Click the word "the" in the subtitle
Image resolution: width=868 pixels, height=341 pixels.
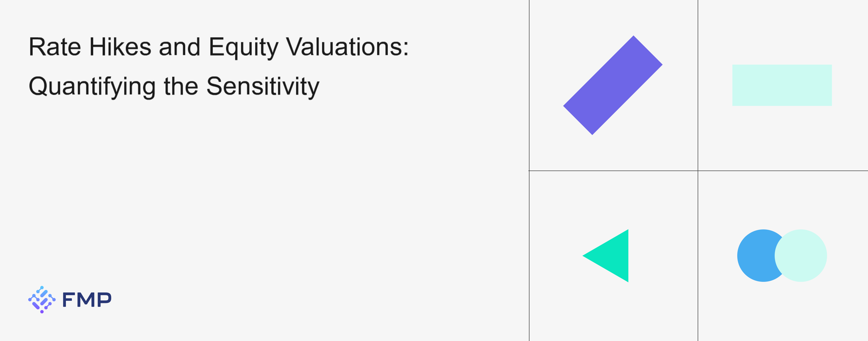(181, 86)
